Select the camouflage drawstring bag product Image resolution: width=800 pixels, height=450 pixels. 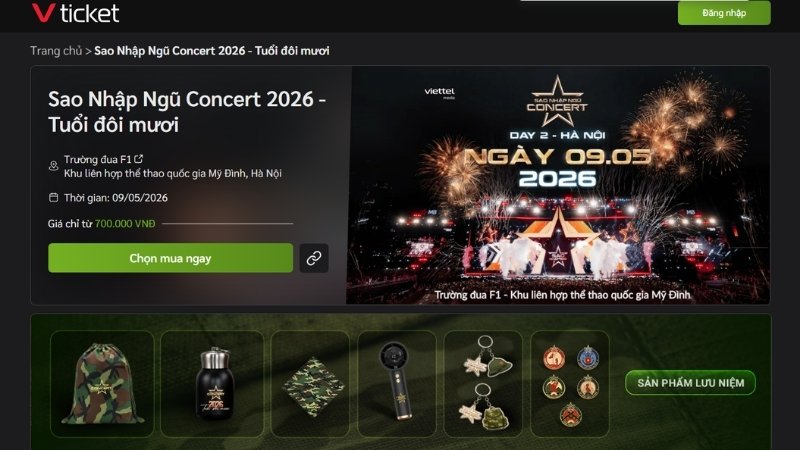click(x=102, y=384)
